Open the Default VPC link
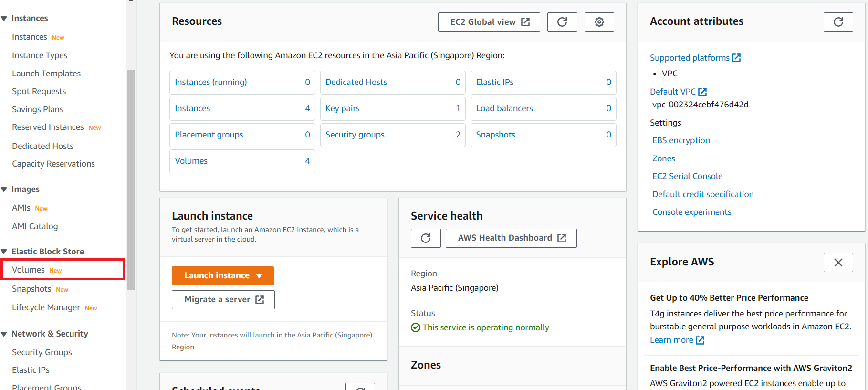This screenshot has width=868, height=390. [x=678, y=92]
